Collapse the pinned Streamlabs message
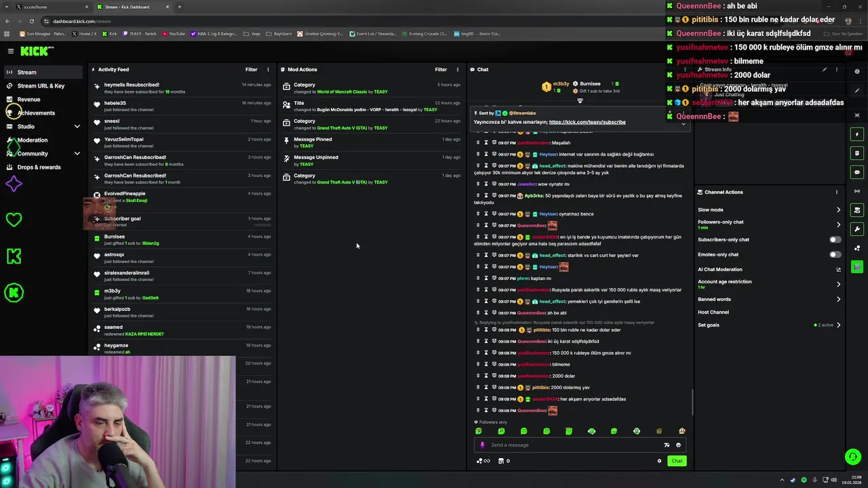Screen dimensions: 868x488 click(684, 123)
